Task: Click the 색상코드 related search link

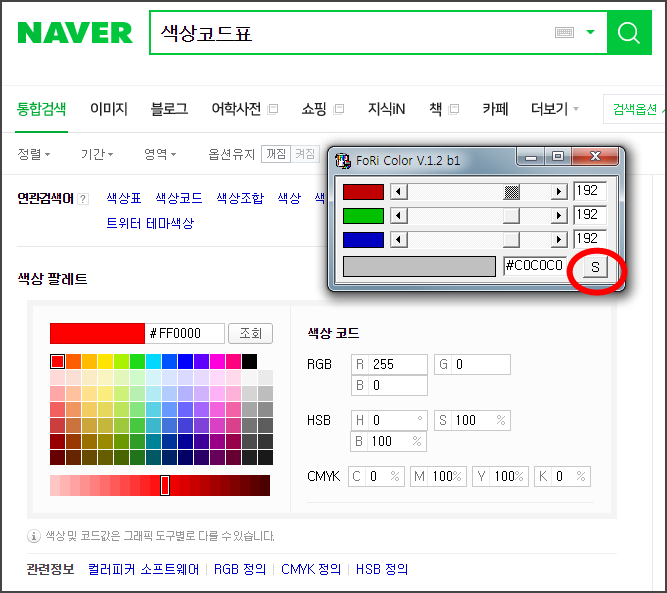Action: tap(179, 198)
